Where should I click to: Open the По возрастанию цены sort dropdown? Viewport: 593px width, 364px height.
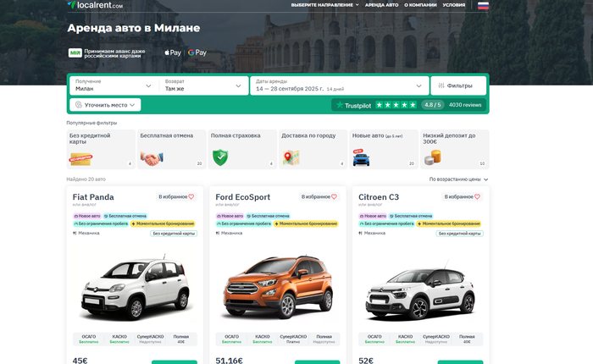(x=458, y=179)
